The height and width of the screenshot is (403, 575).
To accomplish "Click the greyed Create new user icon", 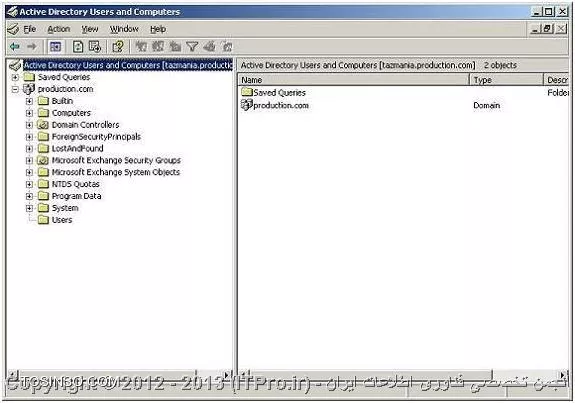I will click(x=141, y=47).
